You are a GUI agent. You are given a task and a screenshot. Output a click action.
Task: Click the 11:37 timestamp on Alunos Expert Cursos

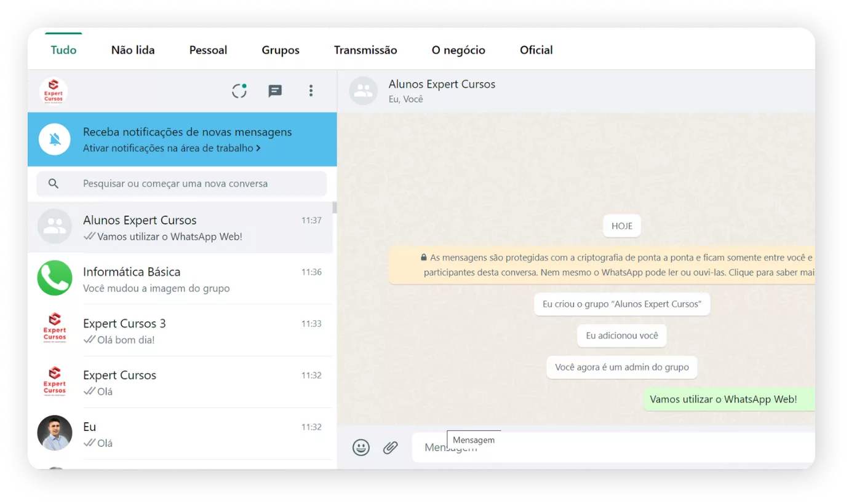click(311, 221)
